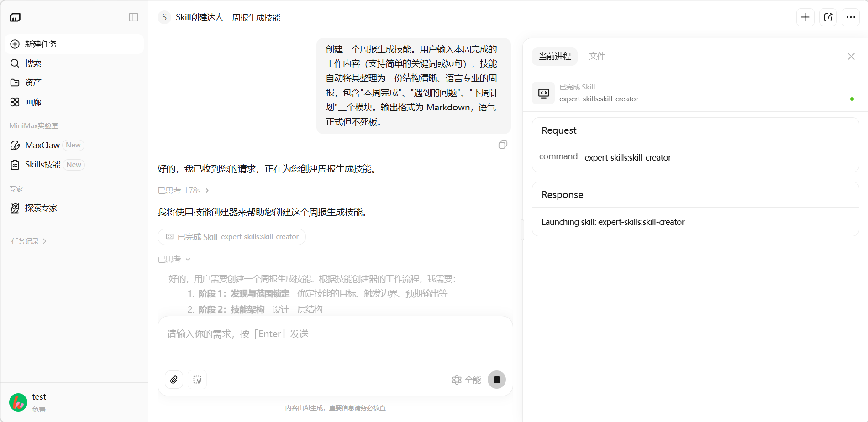Select the 当前进程 tab
The height and width of the screenshot is (422, 868).
coord(555,57)
